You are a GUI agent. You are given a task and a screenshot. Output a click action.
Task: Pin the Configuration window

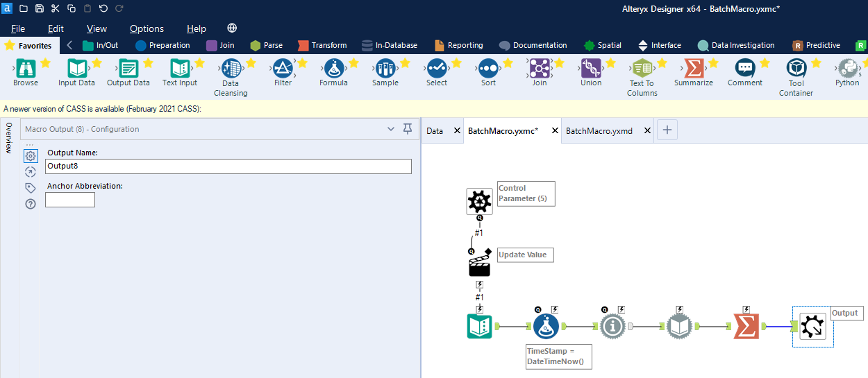tap(408, 129)
